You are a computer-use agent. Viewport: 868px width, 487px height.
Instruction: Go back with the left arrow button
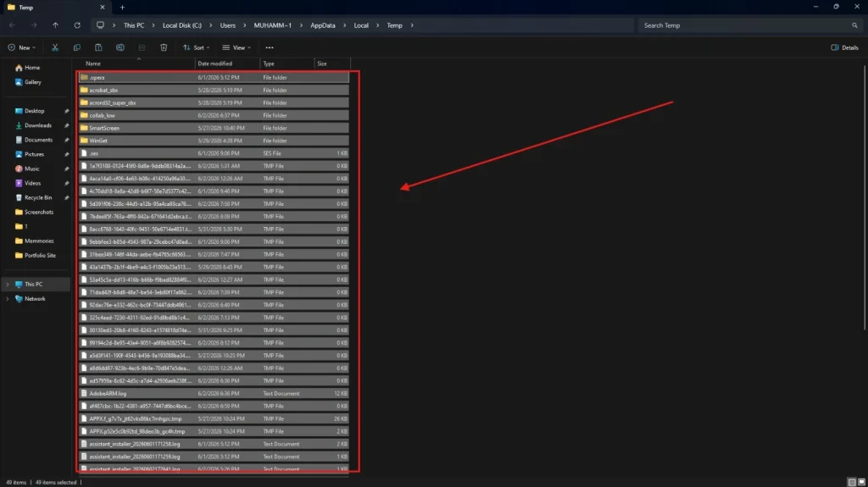[x=12, y=25]
